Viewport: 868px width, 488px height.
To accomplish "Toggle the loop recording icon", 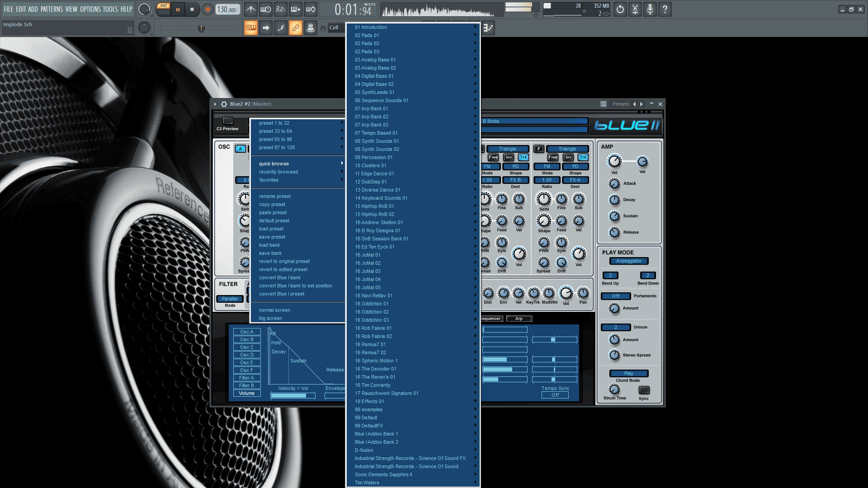I will coord(311,9).
